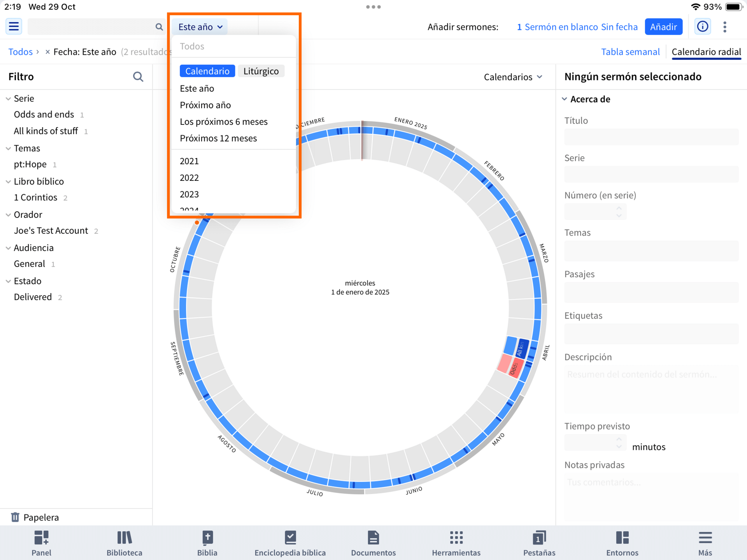
Task: Select the Litúrgico toggle in dropdown
Action: click(x=261, y=71)
